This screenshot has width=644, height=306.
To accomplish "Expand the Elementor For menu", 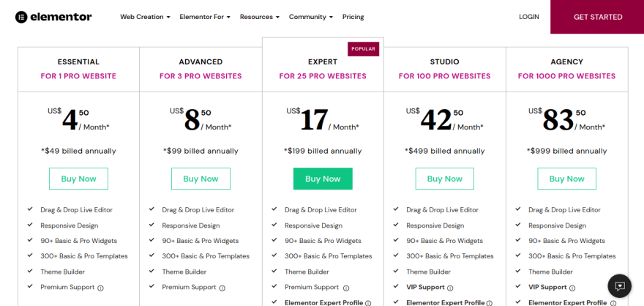I will point(205,17).
